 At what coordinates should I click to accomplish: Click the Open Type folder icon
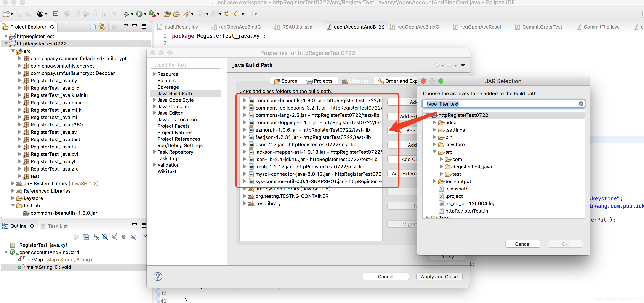click(x=167, y=14)
